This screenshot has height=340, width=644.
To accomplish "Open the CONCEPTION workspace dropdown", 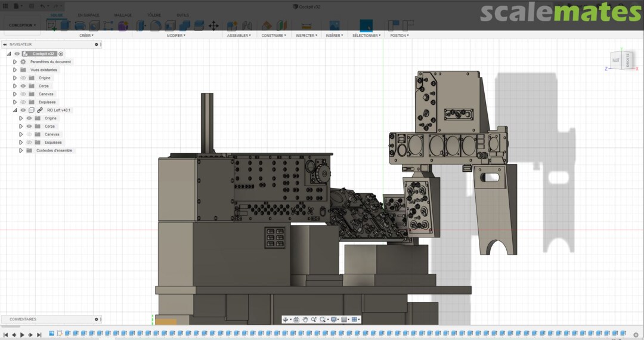I will click(x=22, y=25).
